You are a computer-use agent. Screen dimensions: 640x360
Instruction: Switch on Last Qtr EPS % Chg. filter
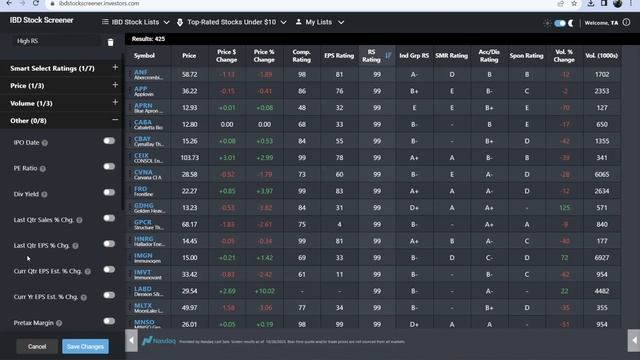(109, 244)
